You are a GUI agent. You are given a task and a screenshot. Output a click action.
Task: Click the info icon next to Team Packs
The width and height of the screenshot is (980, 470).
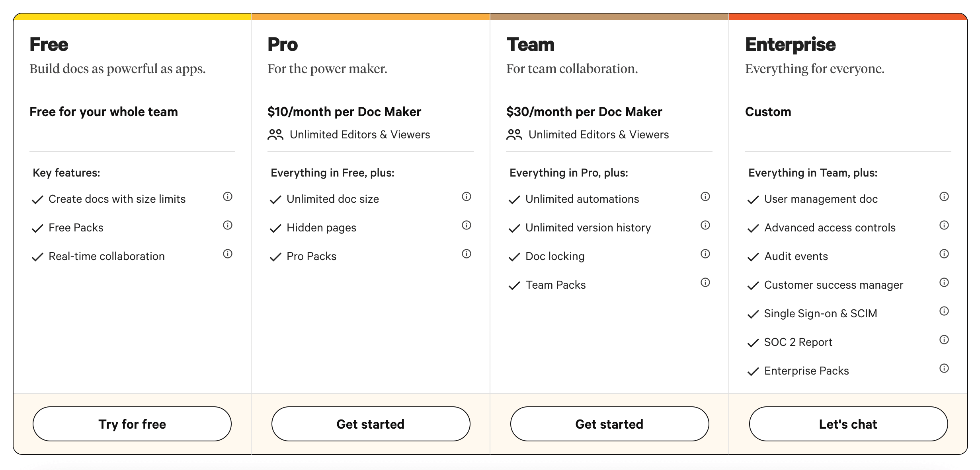pos(705,282)
